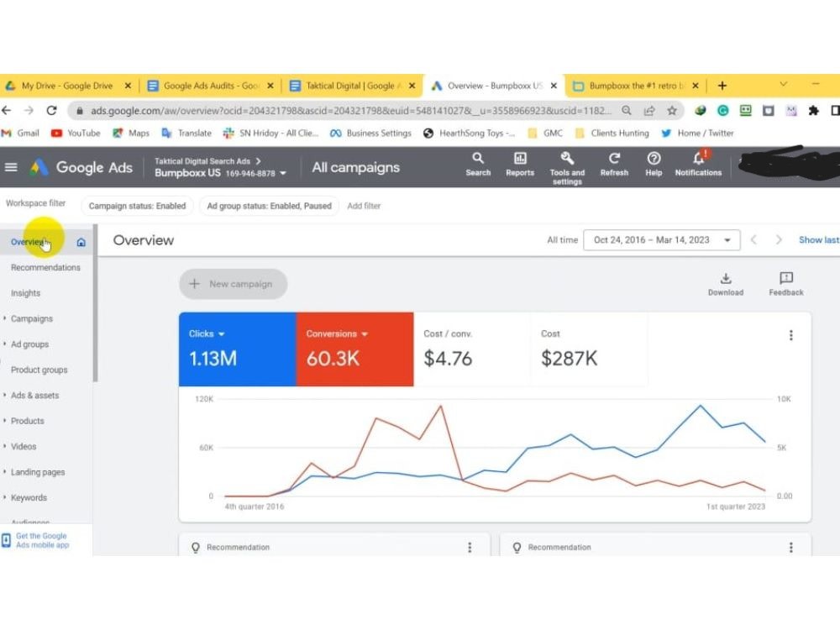Click the address bar URL
This screenshot has height=630, width=840.
tap(350, 111)
